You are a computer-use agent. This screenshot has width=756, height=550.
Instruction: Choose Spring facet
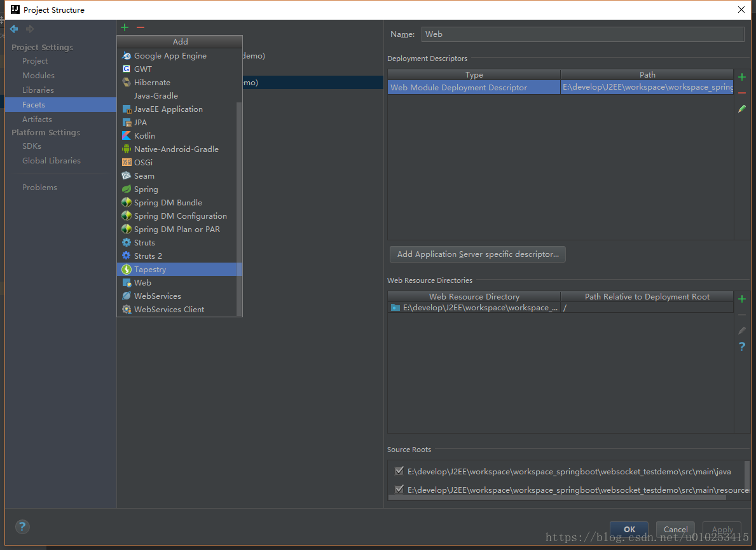click(x=177, y=189)
